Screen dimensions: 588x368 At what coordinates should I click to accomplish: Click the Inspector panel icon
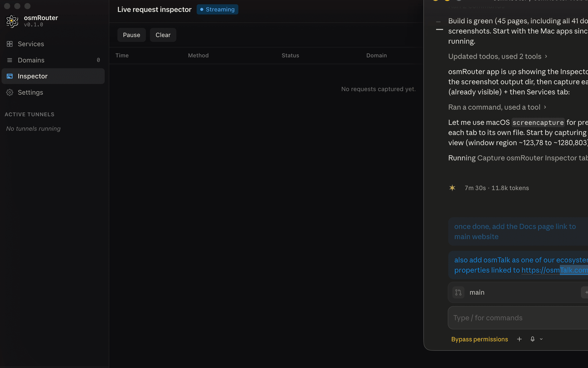[x=10, y=76]
